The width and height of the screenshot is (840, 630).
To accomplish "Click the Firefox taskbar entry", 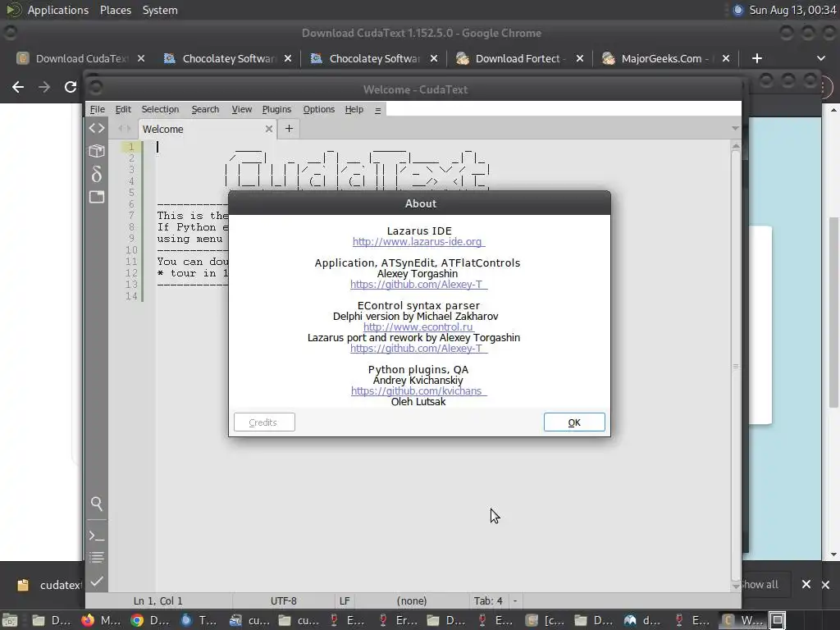I will (101, 620).
